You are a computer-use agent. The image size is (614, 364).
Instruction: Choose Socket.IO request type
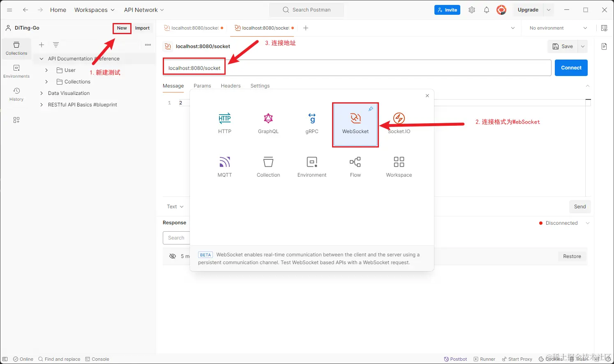point(399,124)
